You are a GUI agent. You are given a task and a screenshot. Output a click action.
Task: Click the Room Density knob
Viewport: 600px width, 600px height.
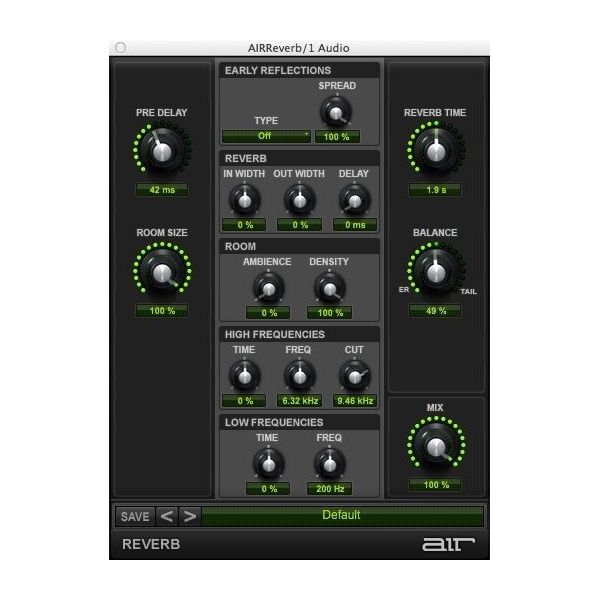pyautogui.click(x=330, y=288)
